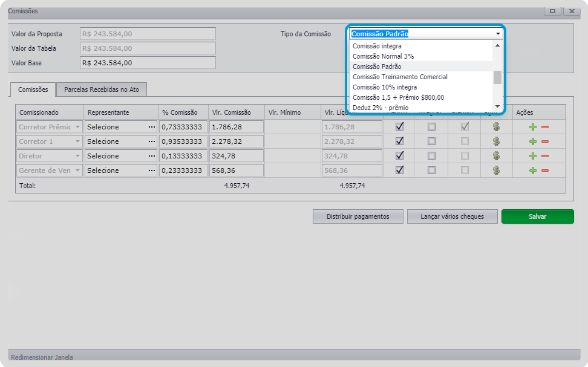Switch to Parcelas Recebidas no Ato tab

click(102, 89)
